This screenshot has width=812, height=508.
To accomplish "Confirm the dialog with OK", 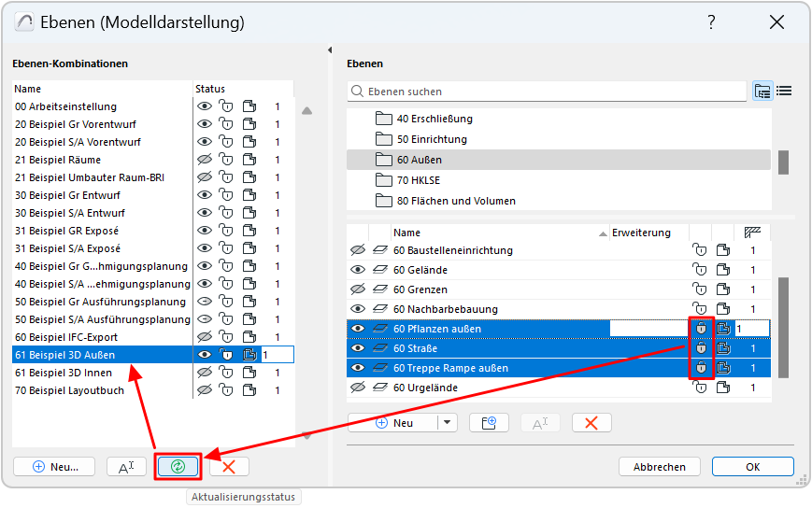I will (x=752, y=467).
